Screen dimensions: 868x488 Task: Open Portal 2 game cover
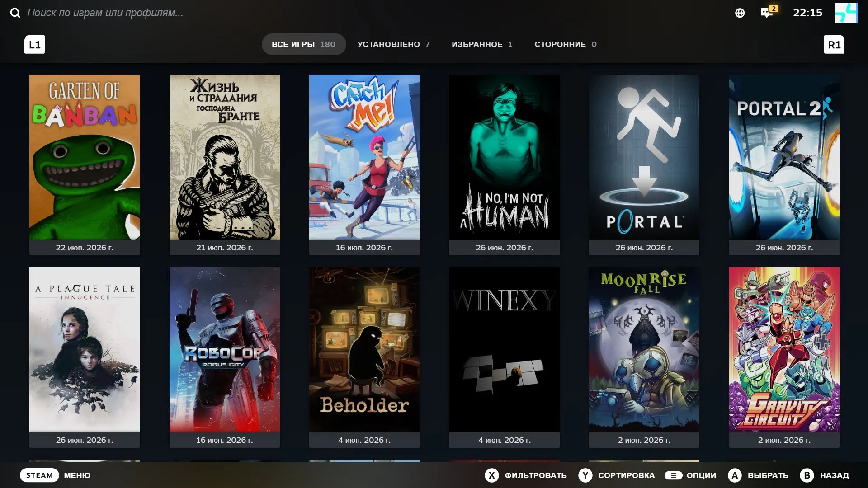tap(784, 157)
